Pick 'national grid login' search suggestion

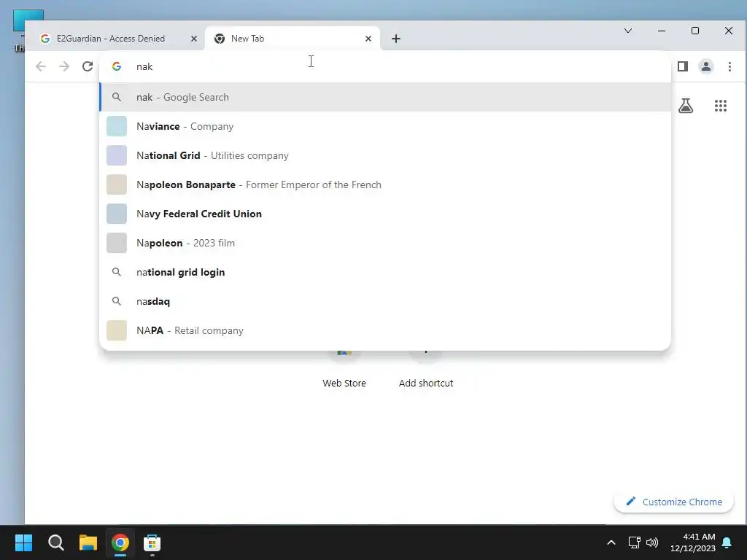385,272
